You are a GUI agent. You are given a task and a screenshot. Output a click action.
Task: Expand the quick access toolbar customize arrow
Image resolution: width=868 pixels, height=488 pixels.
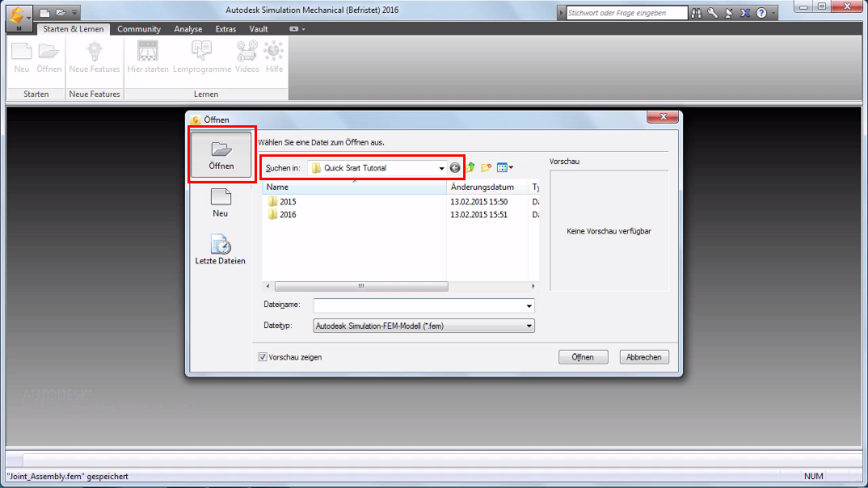coord(74,12)
